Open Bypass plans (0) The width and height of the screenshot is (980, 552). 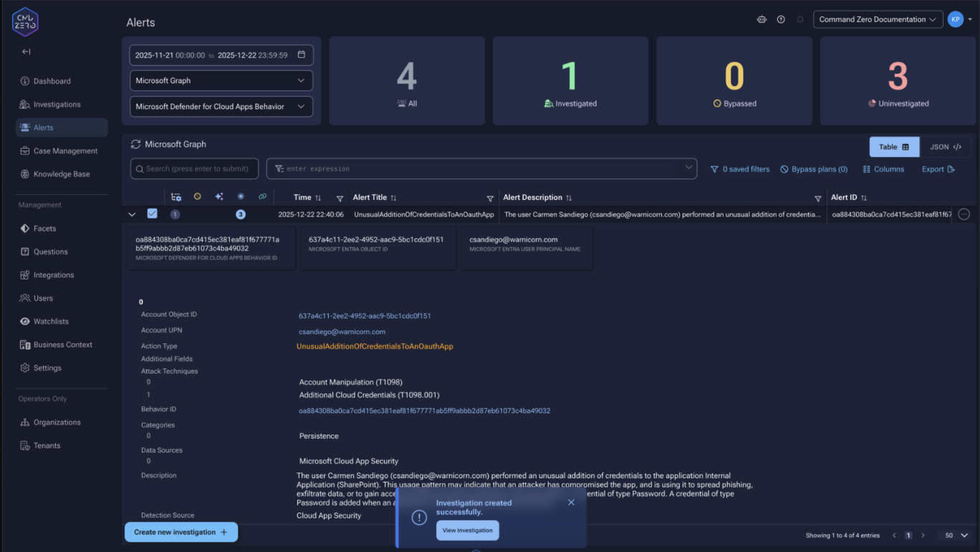(x=814, y=169)
